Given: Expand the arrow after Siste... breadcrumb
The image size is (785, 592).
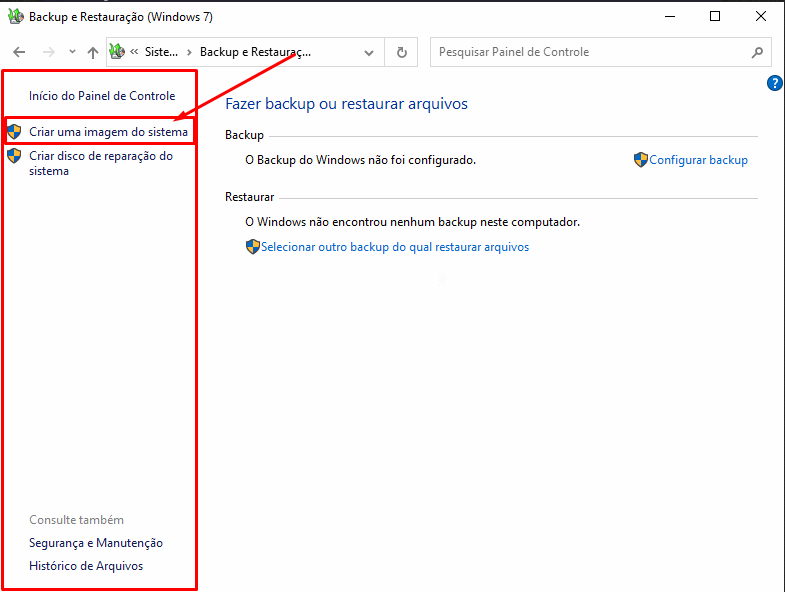Looking at the screenshot, I should 189,52.
